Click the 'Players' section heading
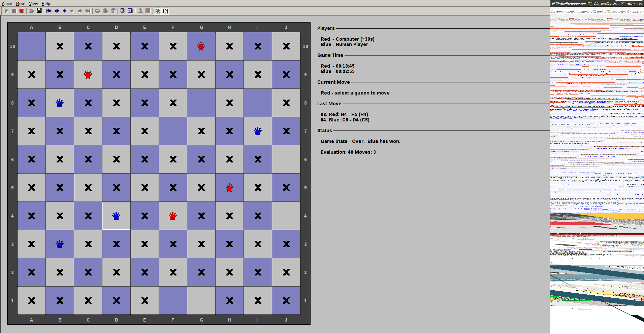The height and width of the screenshot is (334, 644). coord(326,28)
